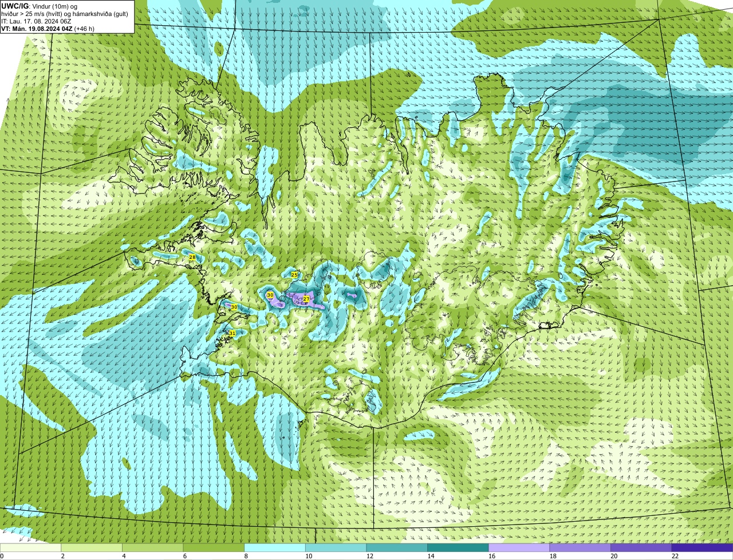Click the 14–16 m/s dark teal swatch
Image resolution: width=733 pixels, height=560 pixels.
pos(458,547)
